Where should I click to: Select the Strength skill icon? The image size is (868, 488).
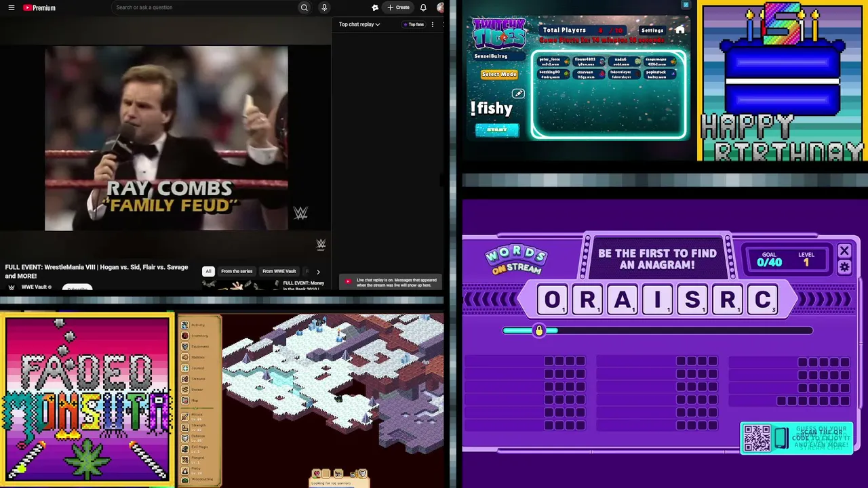tap(184, 427)
